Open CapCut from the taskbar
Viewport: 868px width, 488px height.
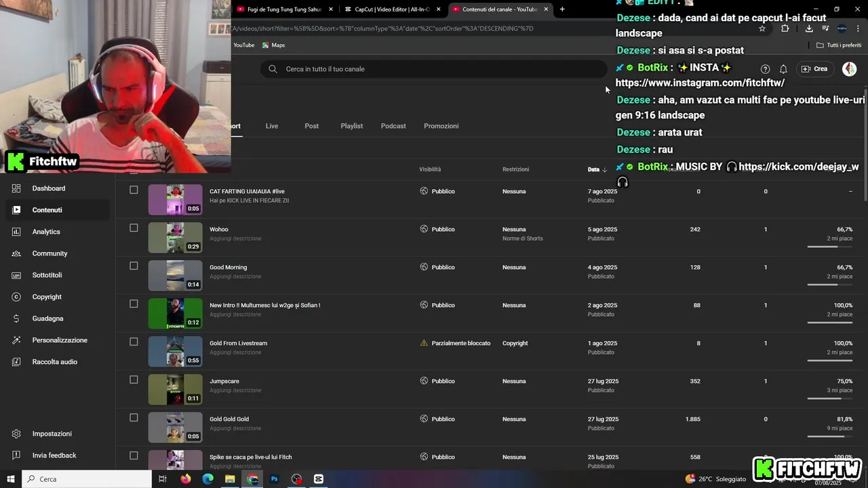(x=319, y=479)
